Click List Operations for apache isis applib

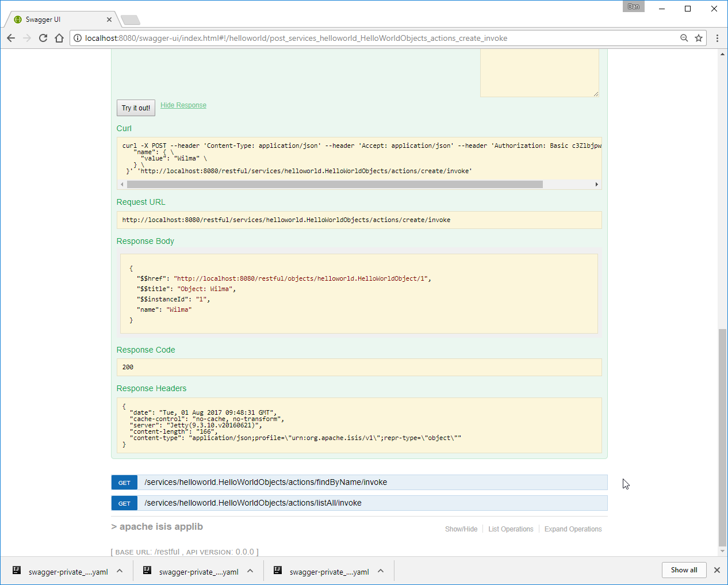[x=511, y=529]
